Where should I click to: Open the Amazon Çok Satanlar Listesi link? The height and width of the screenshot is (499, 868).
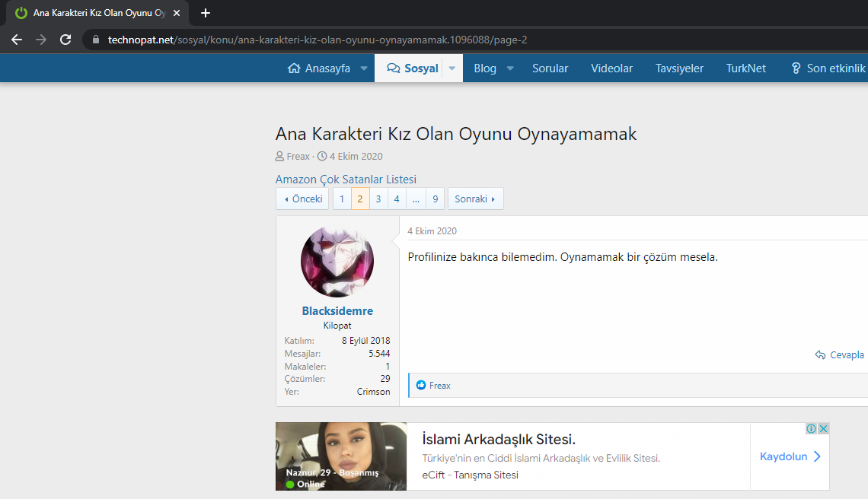click(346, 180)
